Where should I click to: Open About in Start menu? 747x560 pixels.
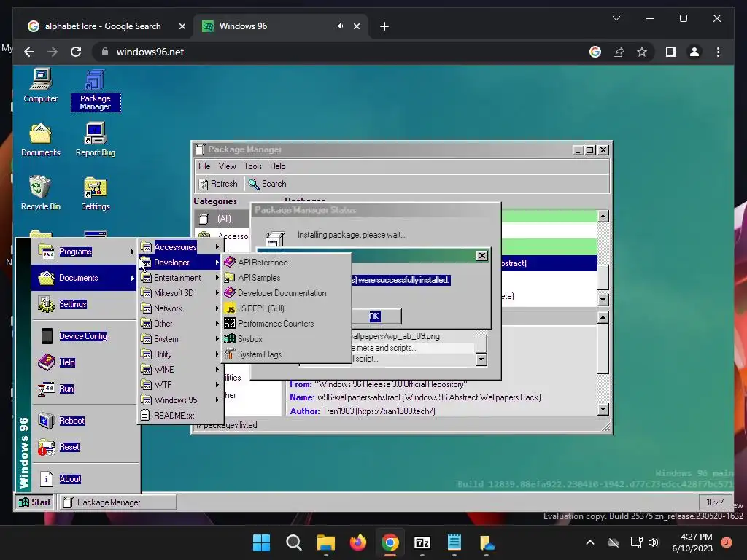click(x=85, y=478)
